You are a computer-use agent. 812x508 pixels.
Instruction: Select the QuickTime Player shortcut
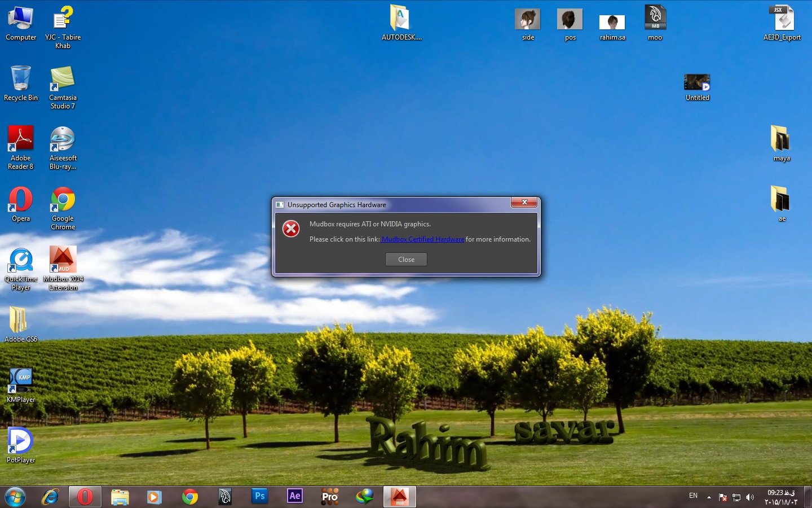click(x=21, y=269)
